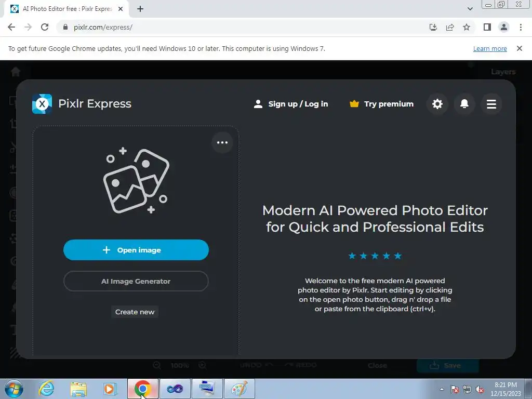Click the Pixlr Express logo icon

coord(42,104)
